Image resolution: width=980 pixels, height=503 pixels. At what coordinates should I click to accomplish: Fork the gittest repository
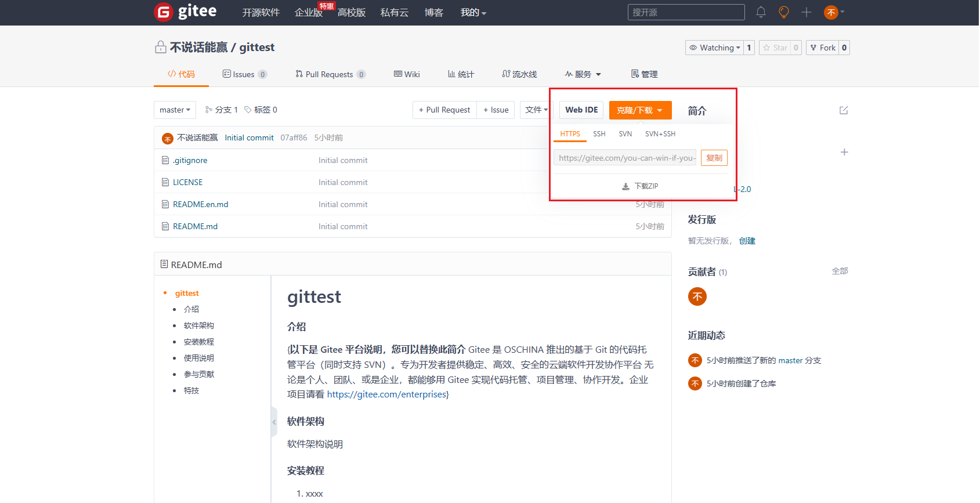(823, 48)
